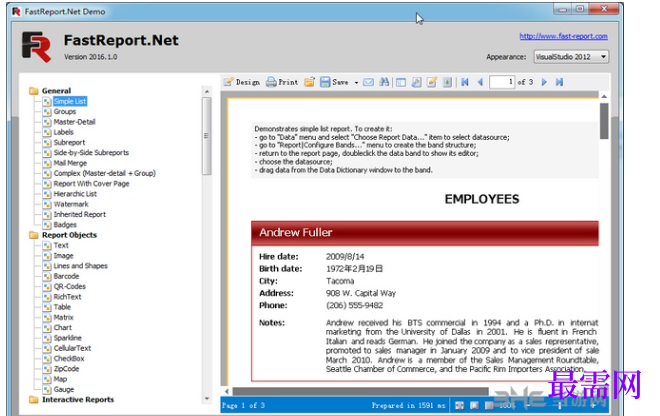The height and width of the screenshot is (416, 660).
Task: Select the Report Objects folder node
Action: pos(69,235)
